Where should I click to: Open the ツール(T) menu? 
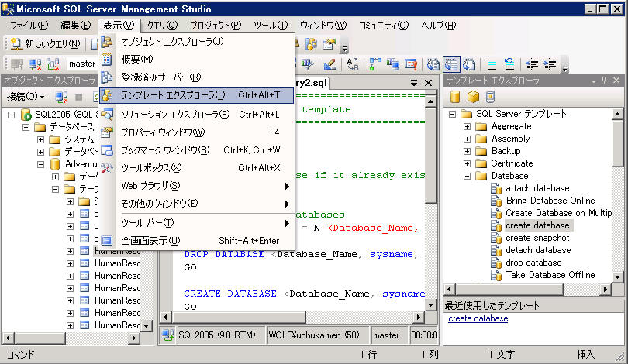[271, 26]
